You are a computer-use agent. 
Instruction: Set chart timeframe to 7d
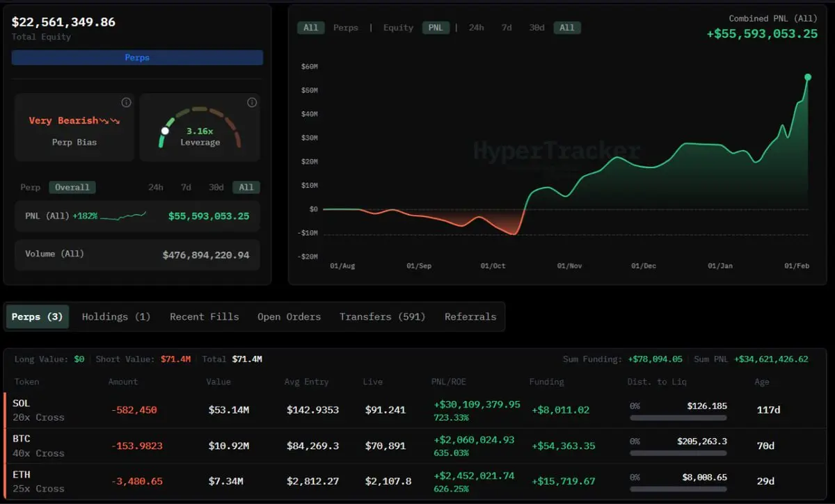507,28
